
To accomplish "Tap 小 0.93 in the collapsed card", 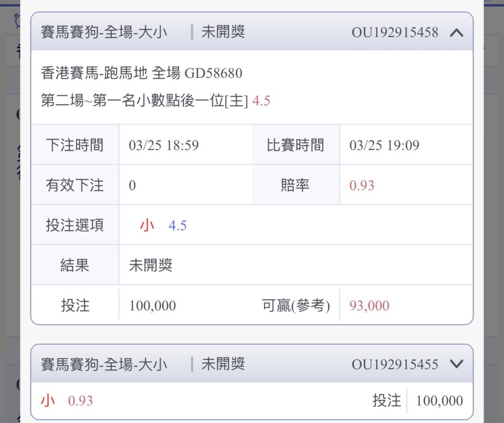I will (x=67, y=401).
